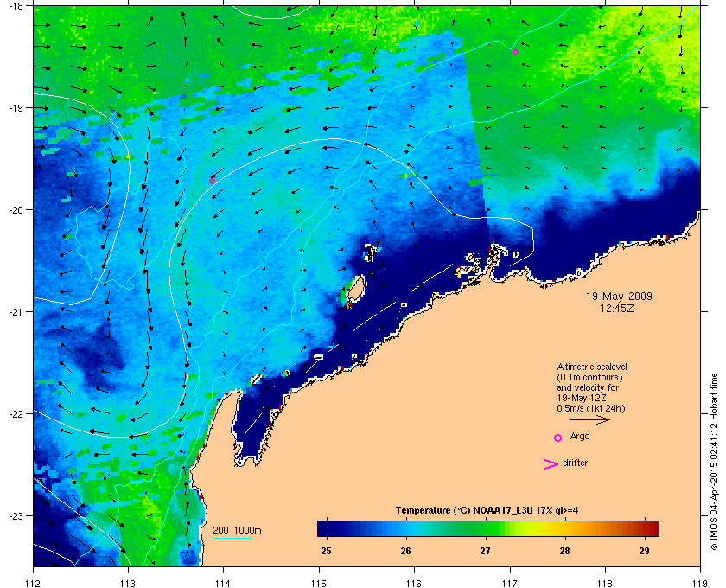
Task: Click the IMOS copyright timestamp text
Action: 714,461
